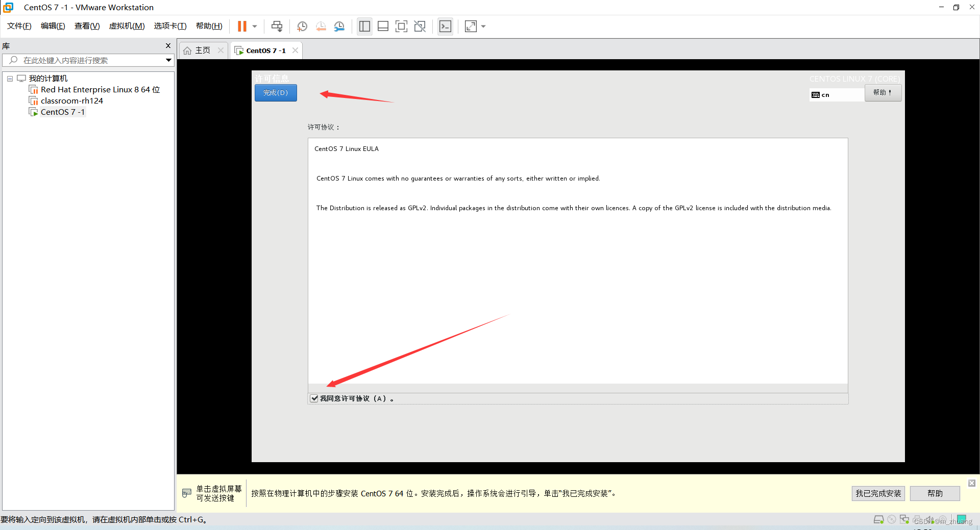Click 我已完成安装 button
The width and height of the screenshot is (980, 530).
[x=878, y=493]
